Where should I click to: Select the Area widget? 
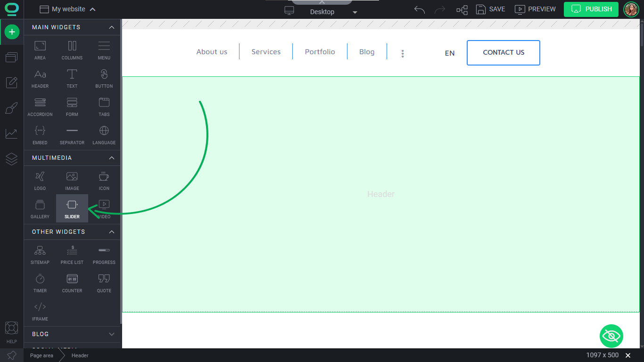pos(40,50)
